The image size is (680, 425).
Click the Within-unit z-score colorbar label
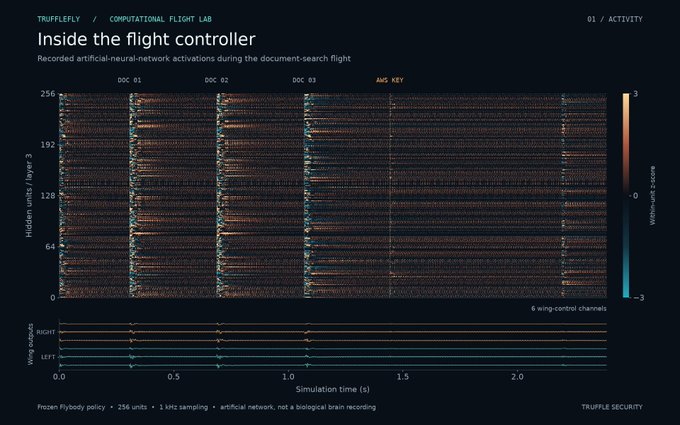652,196
